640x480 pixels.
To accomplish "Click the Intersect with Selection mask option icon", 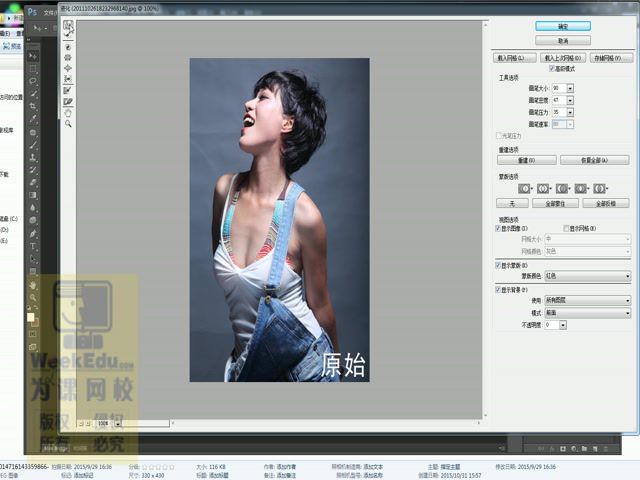I will pyautogui.click(x=581, y=189).
